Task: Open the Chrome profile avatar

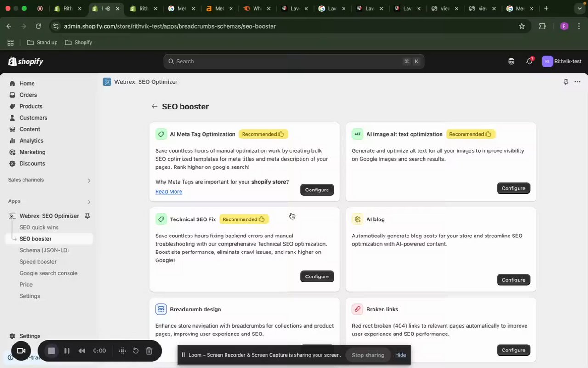Action: (565, 26)
